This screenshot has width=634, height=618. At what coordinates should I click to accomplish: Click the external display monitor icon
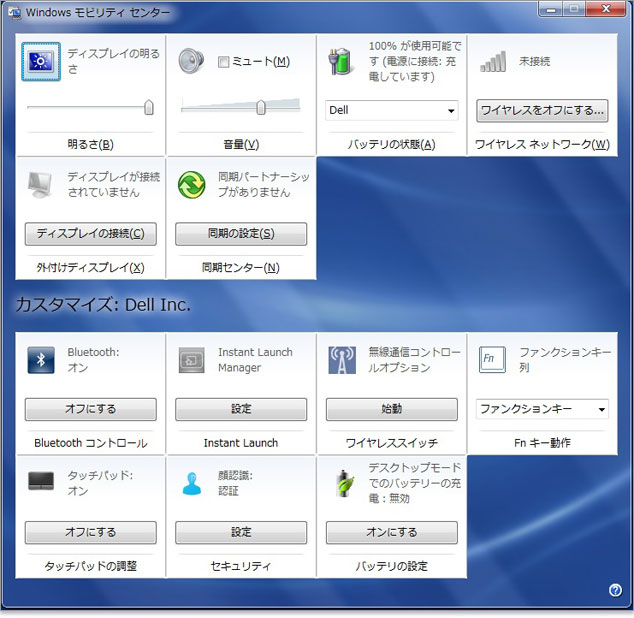click(x=40, y=184)
